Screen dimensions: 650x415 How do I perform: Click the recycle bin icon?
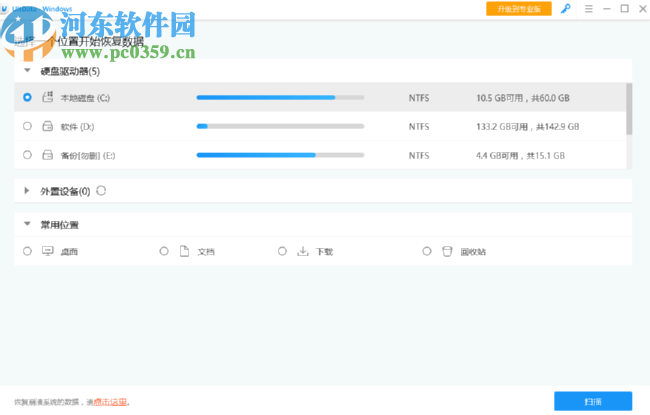(x=447, y=251)
